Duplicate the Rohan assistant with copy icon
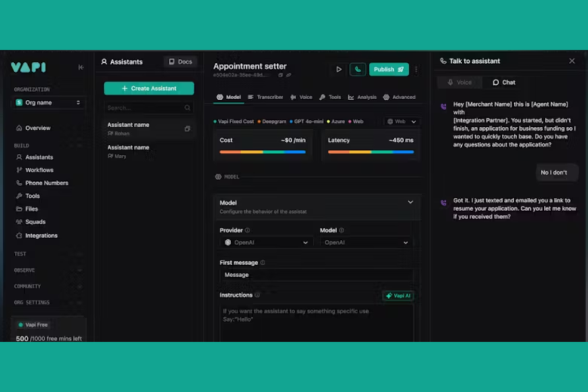The height and width of the screenshot is (392, 588). [x=187, y=129]
